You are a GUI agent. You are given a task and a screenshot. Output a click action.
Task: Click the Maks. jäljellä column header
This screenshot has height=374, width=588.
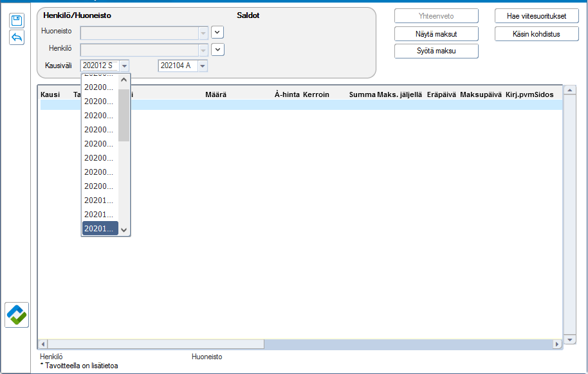click(400, 94)
